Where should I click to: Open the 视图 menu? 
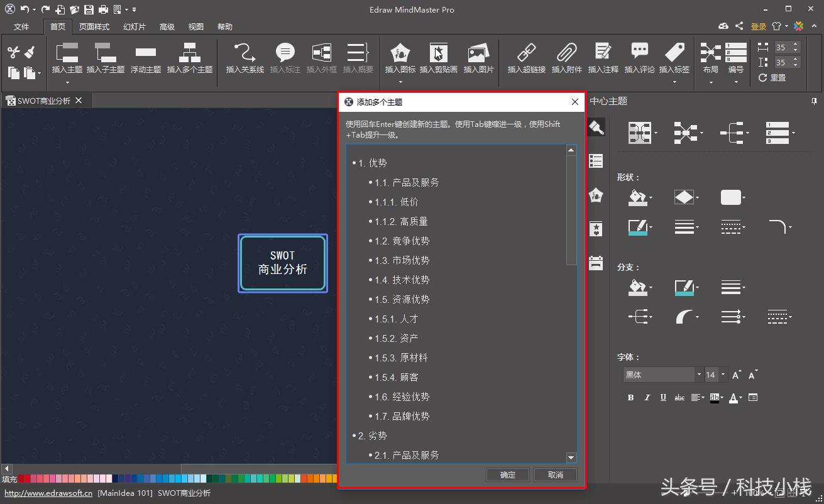pyautogui.click(x=195, y=26)
